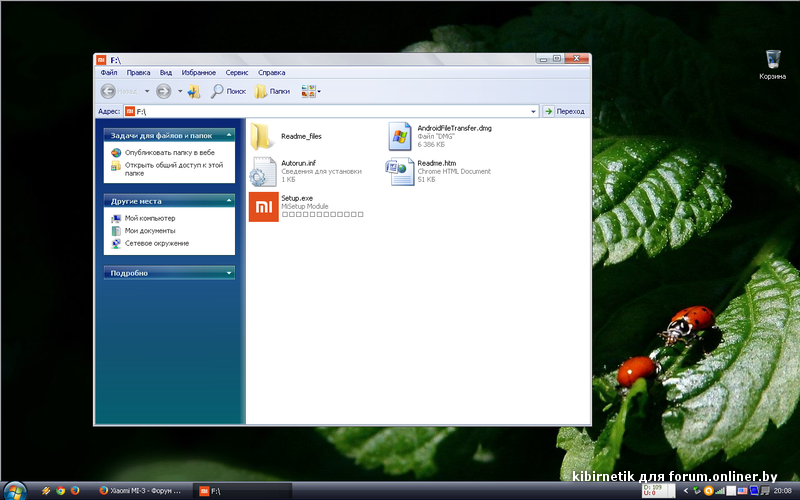800x500 pixels.
Task: Select the Autorun.inf file
Action: [x=264, y=171]
